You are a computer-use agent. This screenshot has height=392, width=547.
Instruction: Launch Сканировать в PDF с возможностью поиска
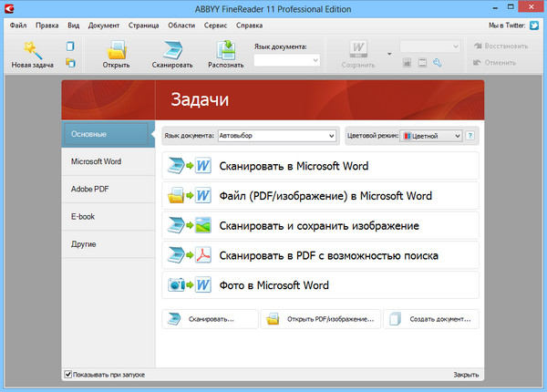(x=320, y=255)
